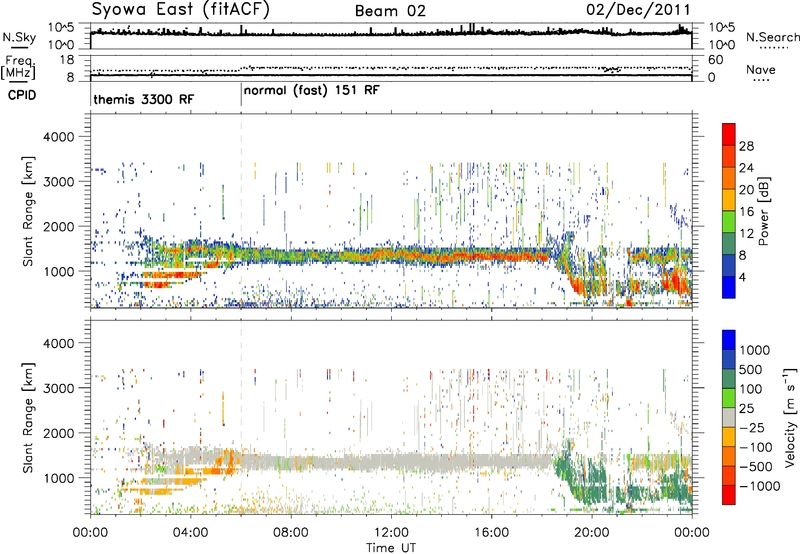Select the Slant Range label of power panel

click(x=28, y=211)
